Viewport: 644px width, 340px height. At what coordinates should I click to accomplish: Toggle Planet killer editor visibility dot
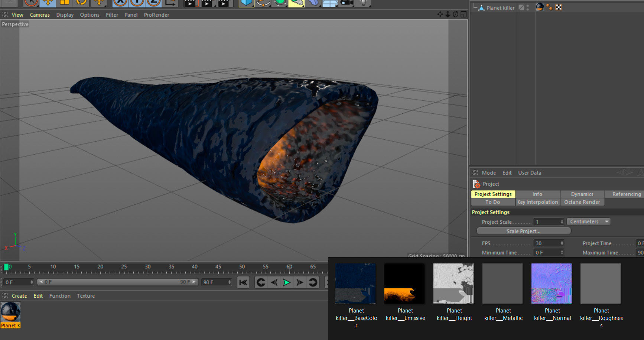coord(528,6)
